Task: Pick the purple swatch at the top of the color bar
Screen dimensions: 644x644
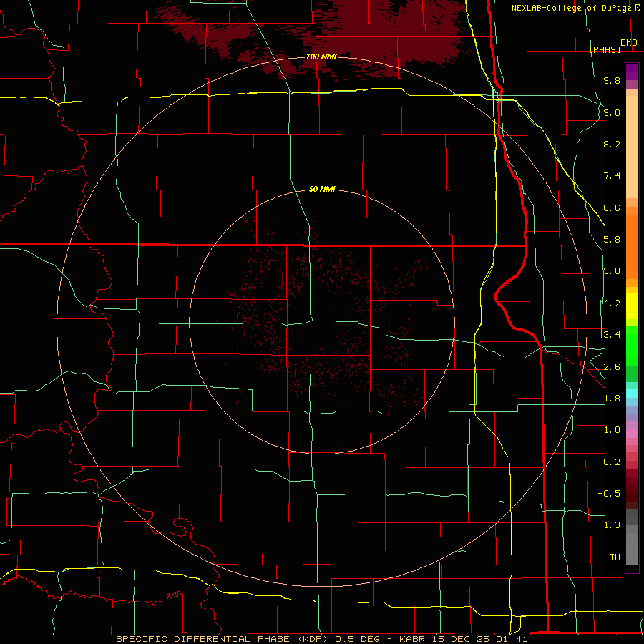Action: 632,72
